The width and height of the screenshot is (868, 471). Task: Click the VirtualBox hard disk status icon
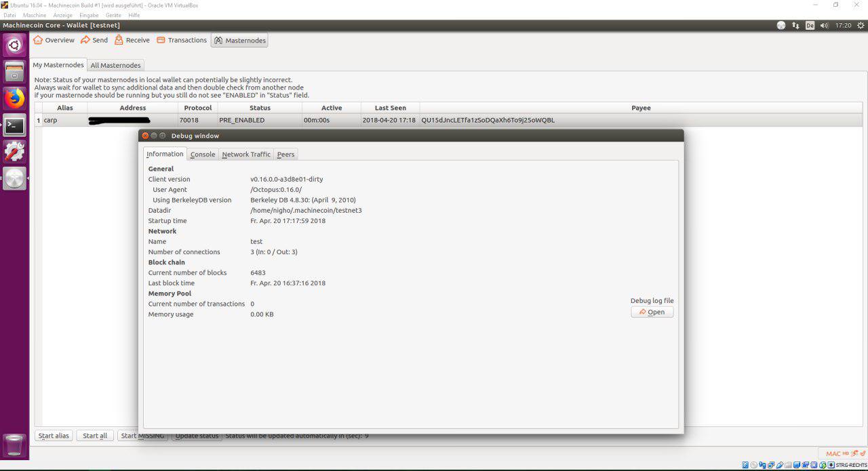(745, 465)
